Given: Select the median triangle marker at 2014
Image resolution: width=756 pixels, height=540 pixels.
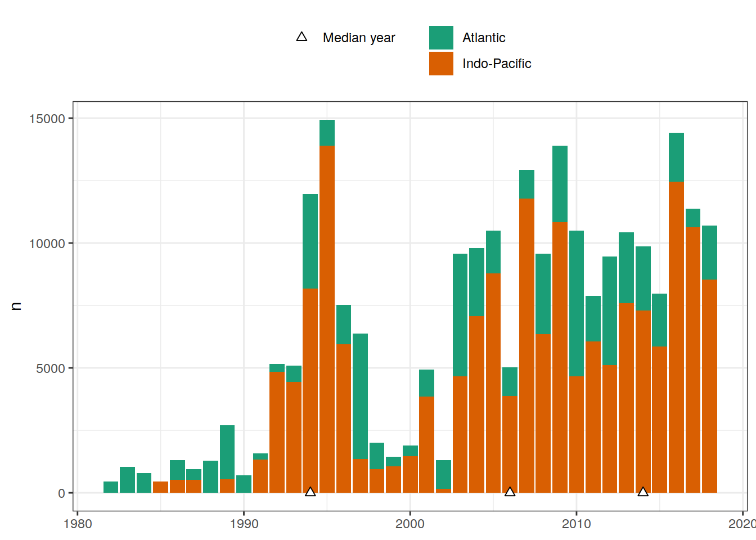Looking at the screenshot, I should (643, 492).
